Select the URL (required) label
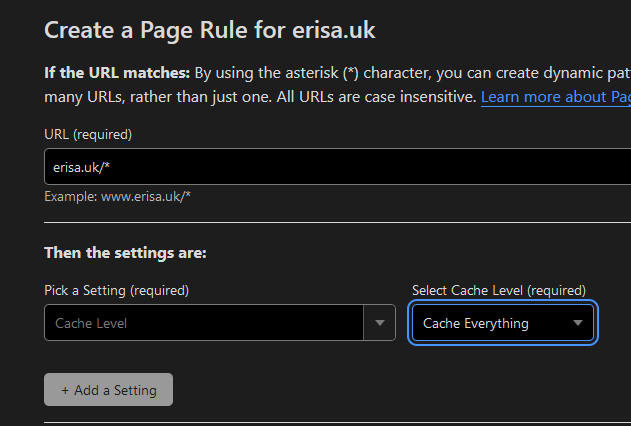 tap(88, 134)
